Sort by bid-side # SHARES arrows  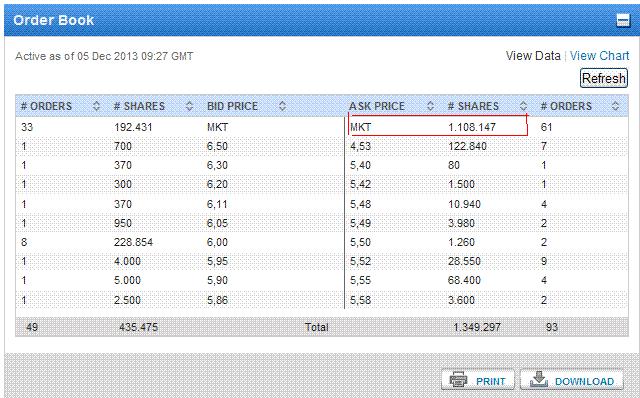(189, 106)
